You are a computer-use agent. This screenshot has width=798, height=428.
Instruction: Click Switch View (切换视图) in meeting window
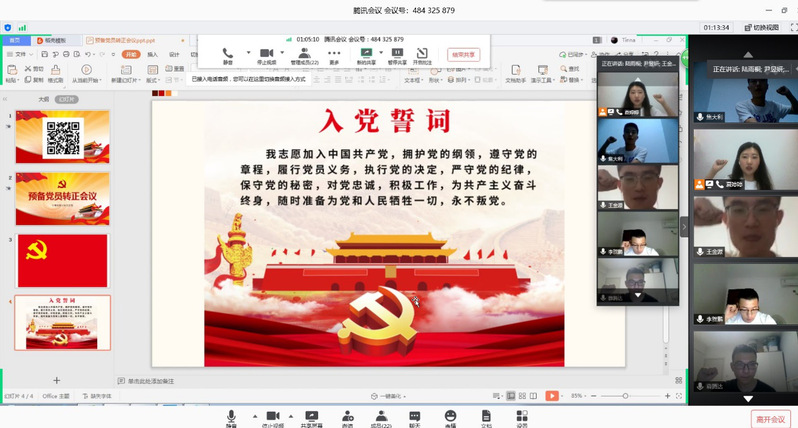[762, 27]
